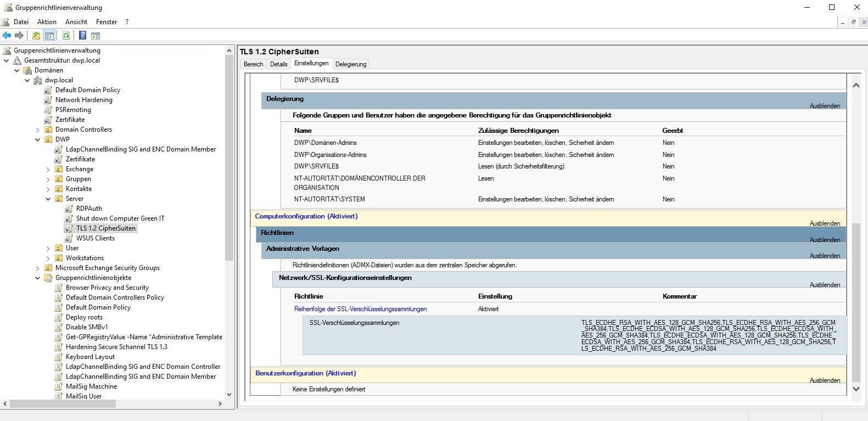This screenshot has height=421, width=868.
Task: Click the Gruppenrichtlinienverwaltung root node icon
Action: [x=7, y=50]
